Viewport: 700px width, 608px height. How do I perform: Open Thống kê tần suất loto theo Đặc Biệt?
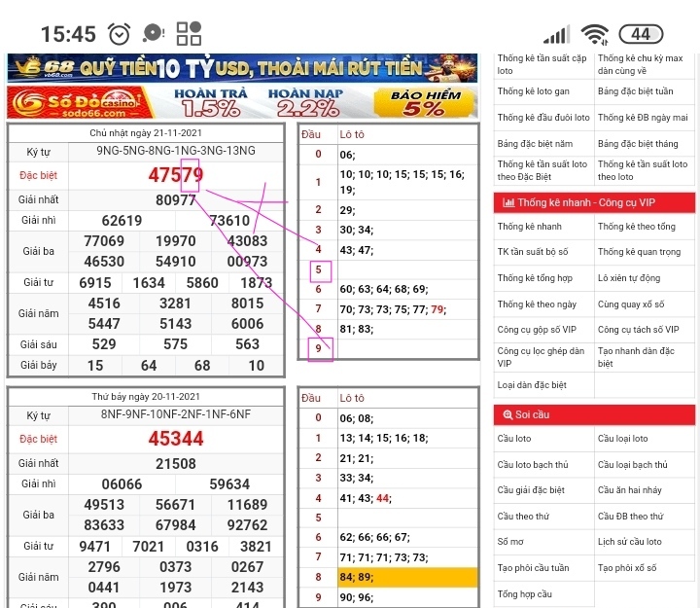coord(542,170)
